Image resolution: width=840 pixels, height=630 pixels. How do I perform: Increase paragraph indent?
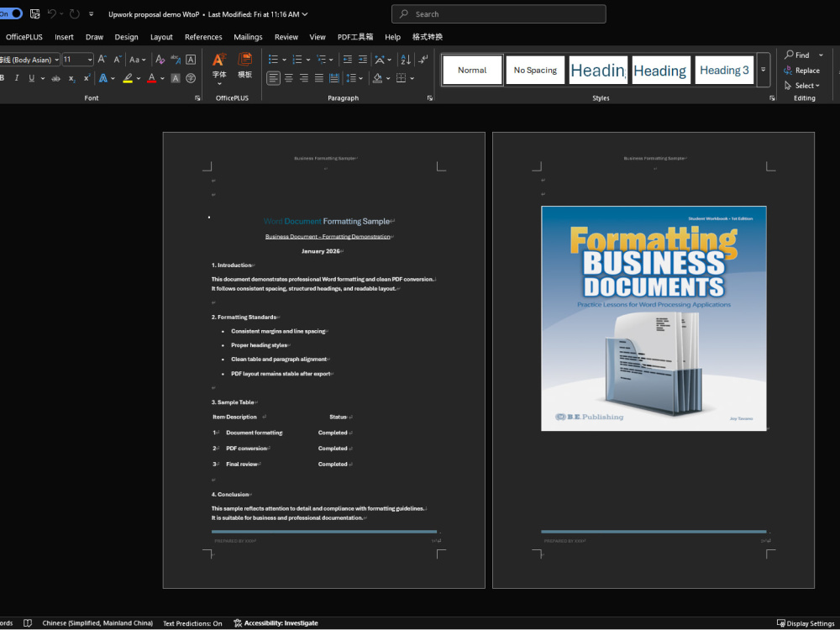(363, 60)
